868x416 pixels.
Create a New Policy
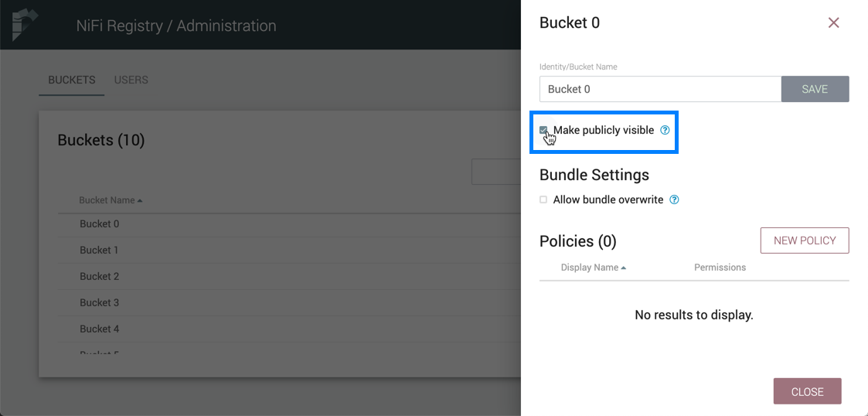[805, 240]
